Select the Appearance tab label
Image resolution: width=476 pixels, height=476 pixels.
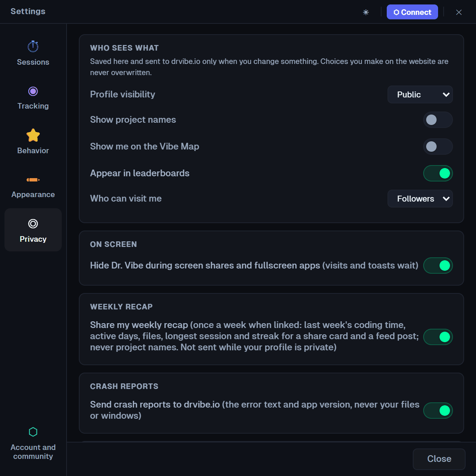tap(33, 194)
